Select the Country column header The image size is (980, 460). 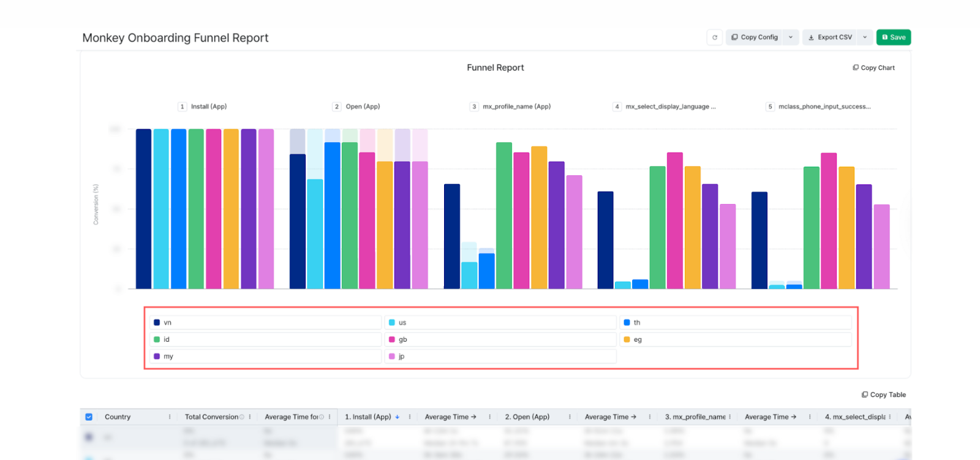(118, 417)
